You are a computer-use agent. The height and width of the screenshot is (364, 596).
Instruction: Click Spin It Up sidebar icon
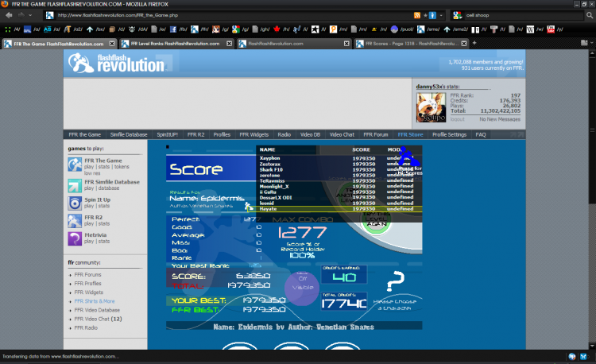pos(75,203)
